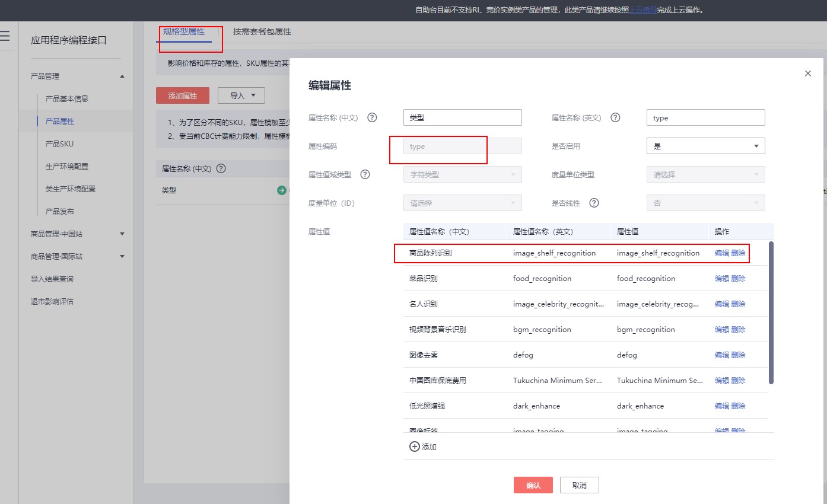Select 产品属性 in the sidebar
Viewport: 827px width, 504px height.
point(60,121)
